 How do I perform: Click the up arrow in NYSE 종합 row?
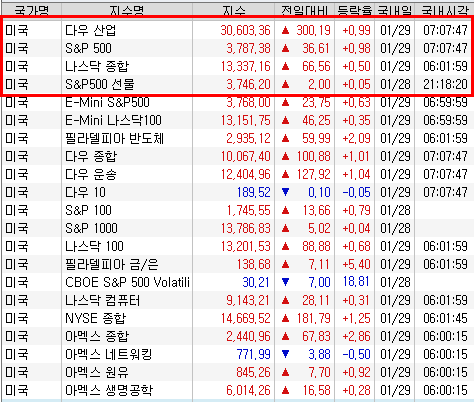[x=285, y=318]
